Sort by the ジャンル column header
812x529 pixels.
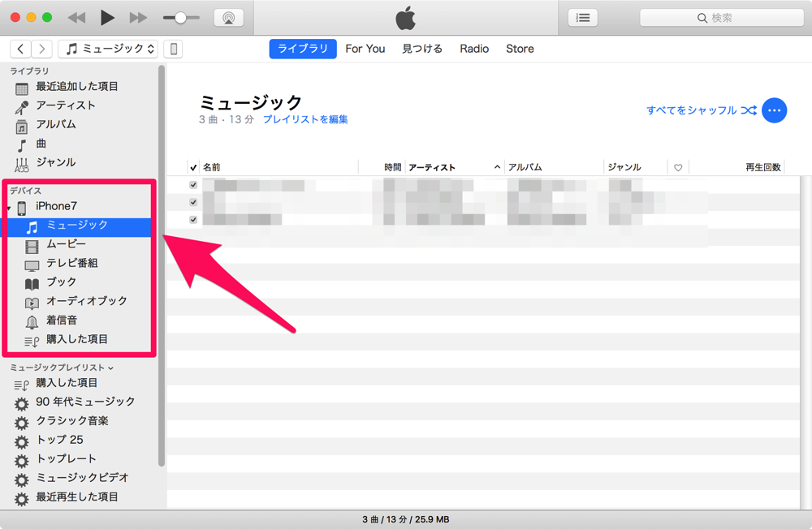(x=636, y=167)
